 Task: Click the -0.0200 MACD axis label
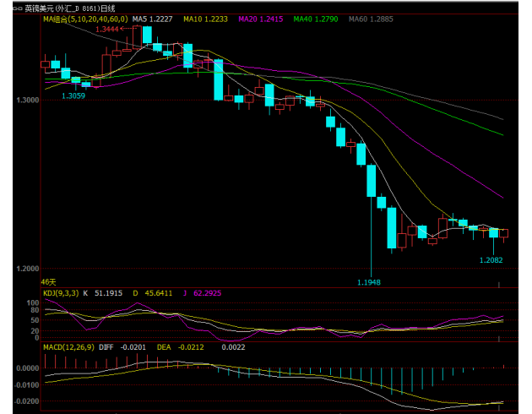click(x=27, y=401)
